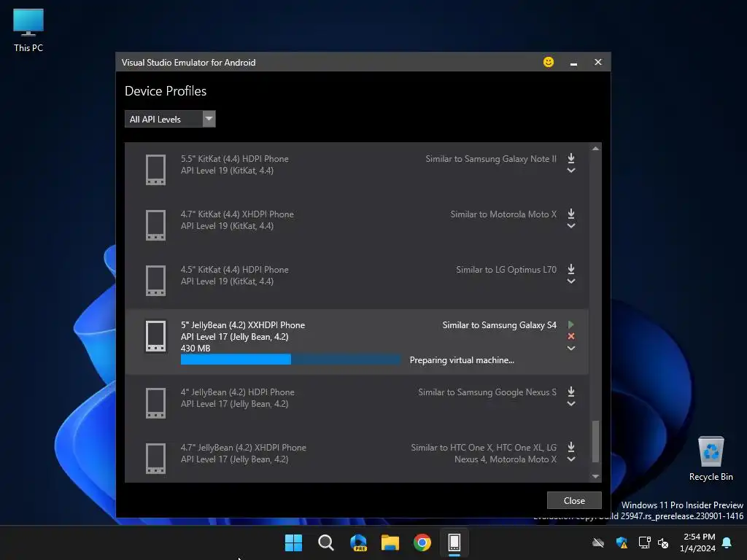
Task: Click the smiley feedback icon
Action: pos(549,63)
